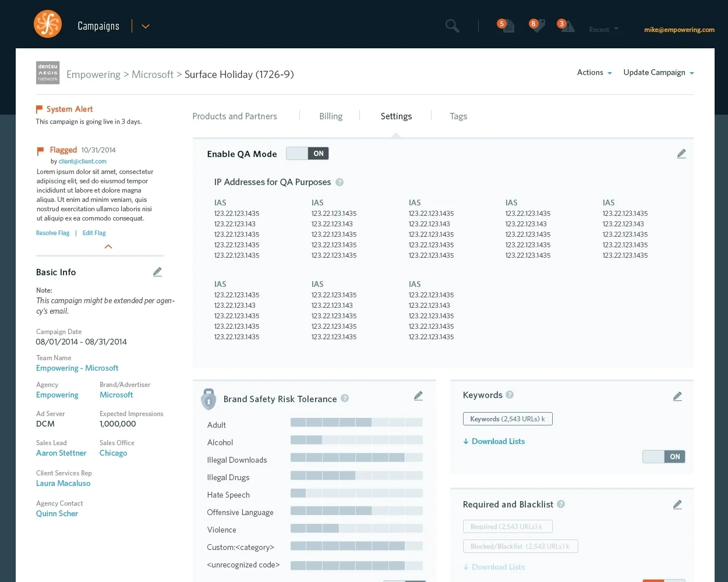
Task: Click the Dentsu Aegis Network logo
Action: [x=48, y=73]
